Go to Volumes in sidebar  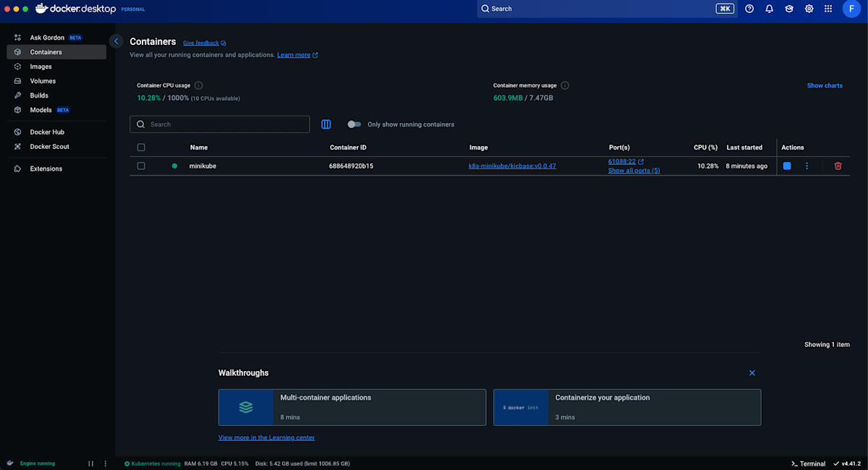click(56, 81)
